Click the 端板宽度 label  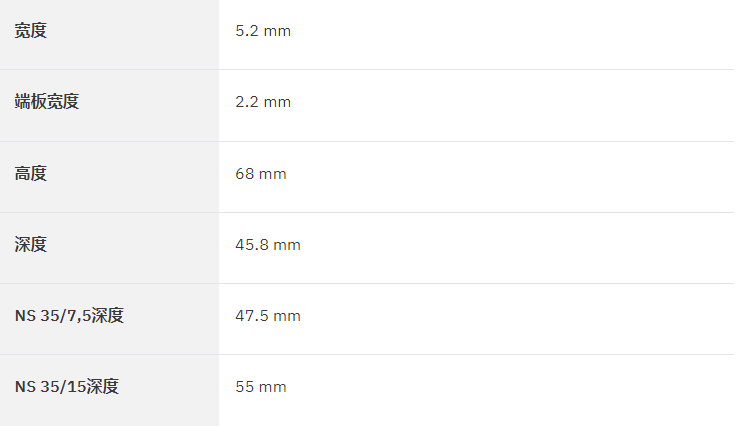[47, 102]
